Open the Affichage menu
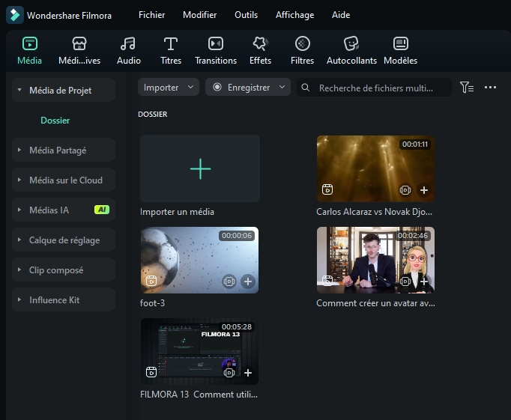Image resolution: width=511 pixels, height=420 pixels. pyautogui.click(x=294, y=15)
